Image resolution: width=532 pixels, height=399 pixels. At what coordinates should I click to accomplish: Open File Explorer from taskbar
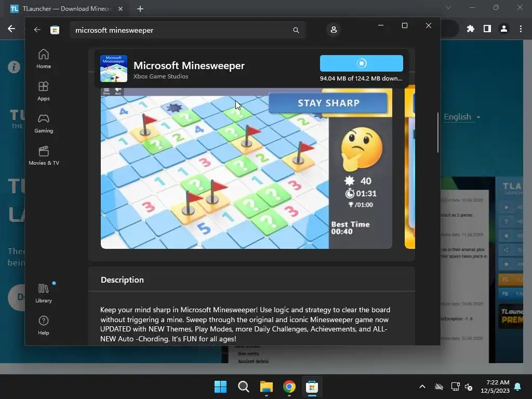[267, 387]
